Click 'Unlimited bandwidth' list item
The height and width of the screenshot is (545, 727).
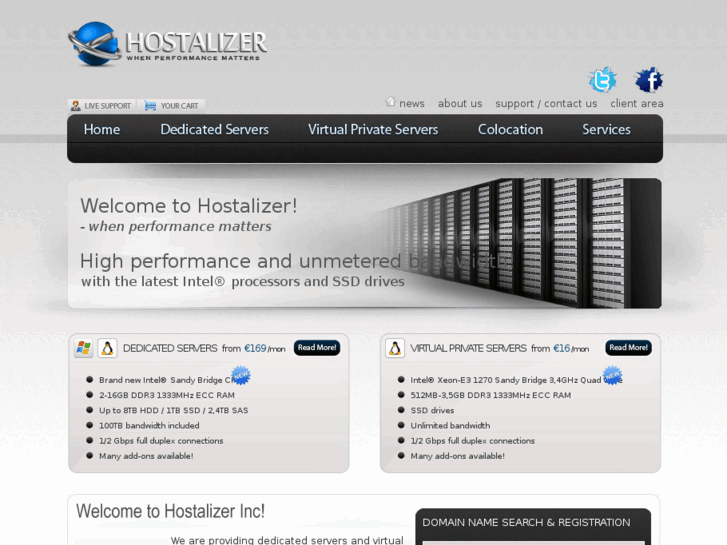pyautogui.click(x=450, y=426)
